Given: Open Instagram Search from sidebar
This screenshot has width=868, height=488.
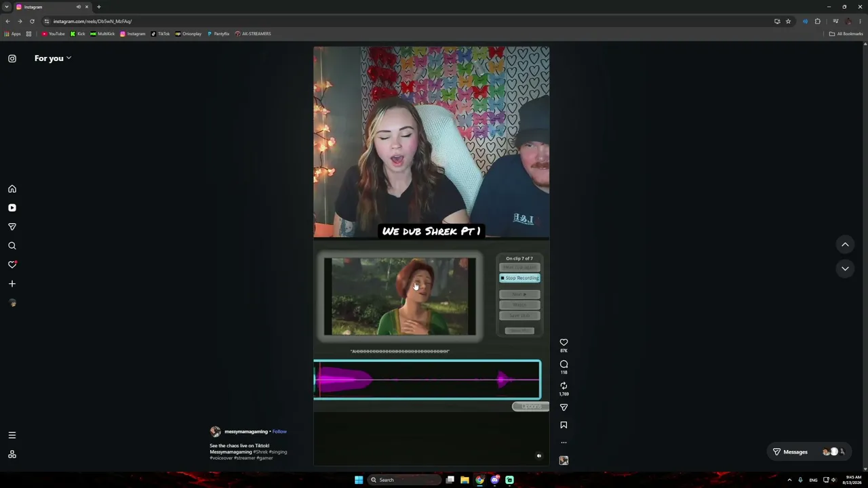Looking at the screenshot, I should (12, 246).
